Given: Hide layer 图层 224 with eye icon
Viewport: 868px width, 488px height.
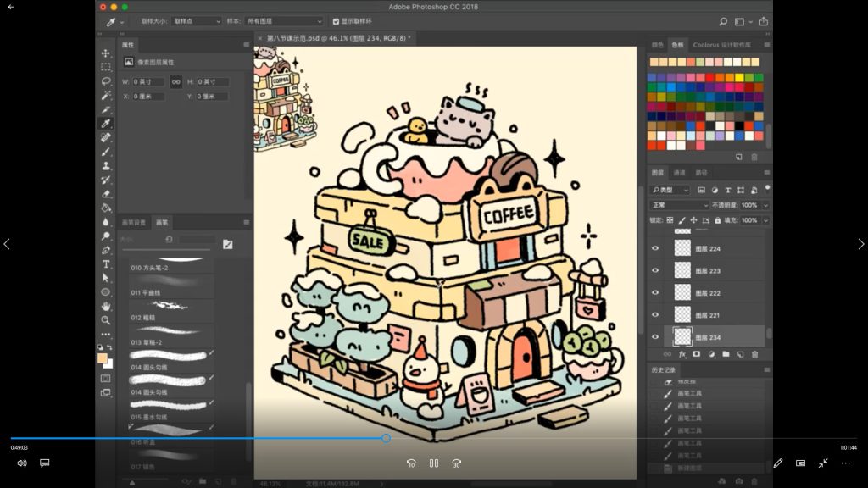Looking at the screenshot, I should point(654,249).
